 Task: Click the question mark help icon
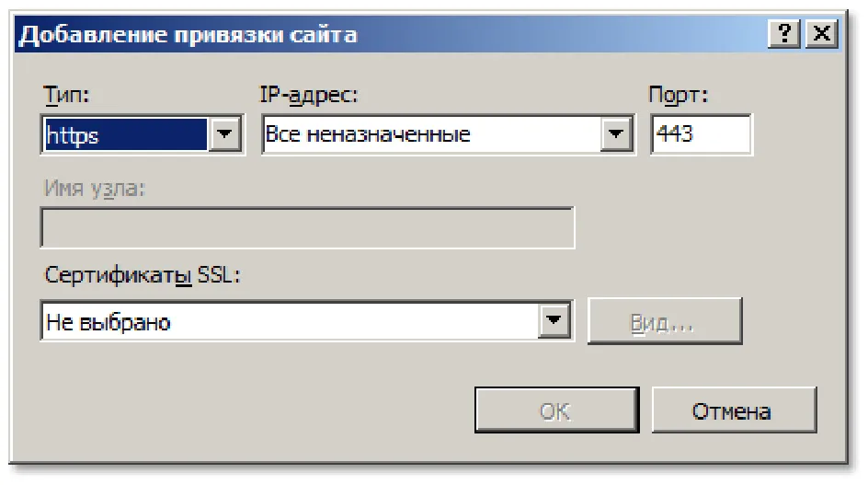tap(783, 34)
